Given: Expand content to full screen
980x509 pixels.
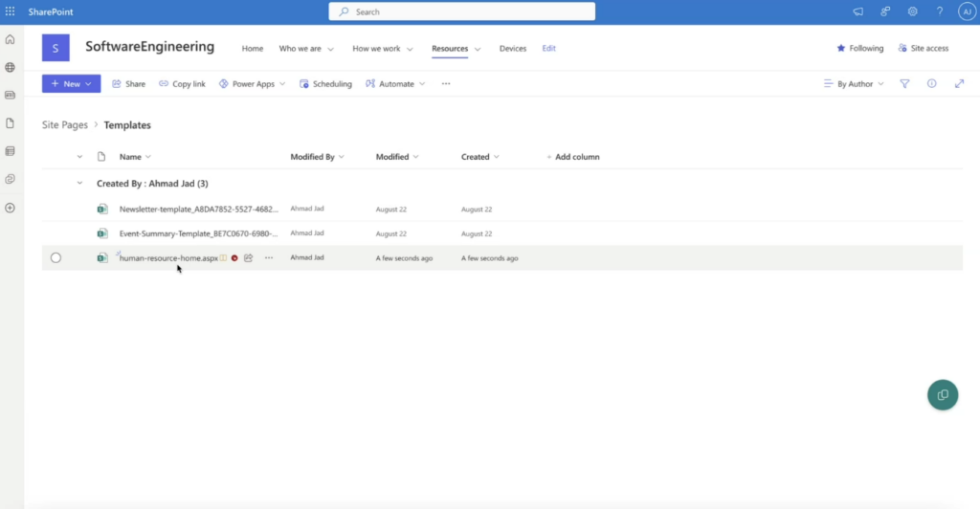Looking at the screenshot, I should pos(959,84).
